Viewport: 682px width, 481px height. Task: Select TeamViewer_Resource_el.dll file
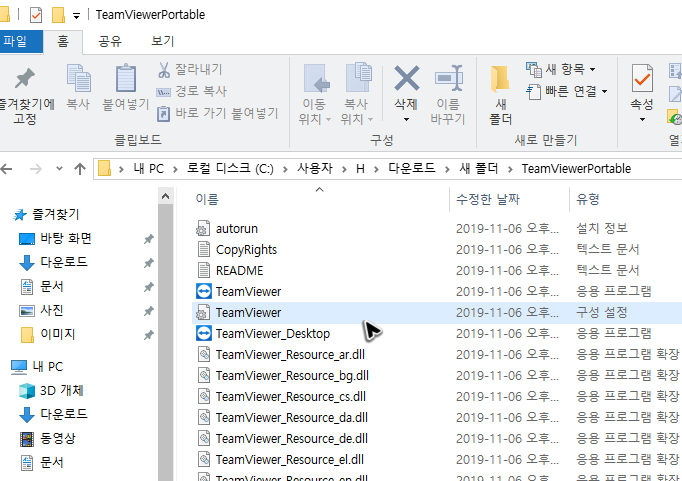coord(290,459)
